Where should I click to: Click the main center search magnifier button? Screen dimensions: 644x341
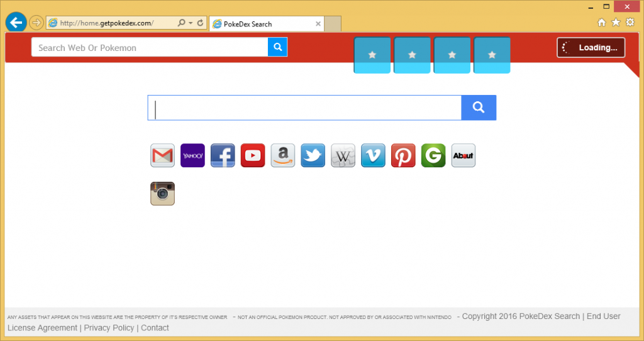[x=479, y=108]
